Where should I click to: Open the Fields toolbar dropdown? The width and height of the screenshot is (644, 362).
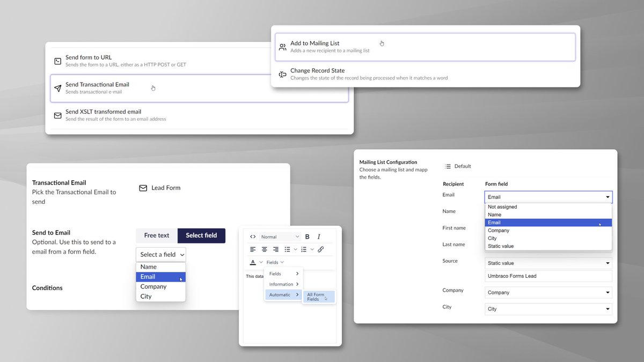(275, 262)
